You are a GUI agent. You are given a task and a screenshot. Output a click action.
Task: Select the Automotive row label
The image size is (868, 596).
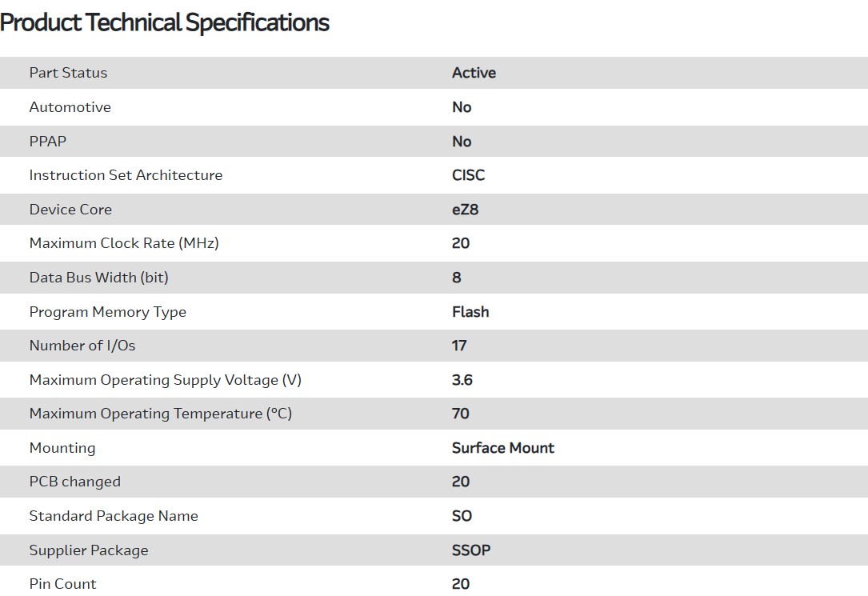click(x=70, y=107)
